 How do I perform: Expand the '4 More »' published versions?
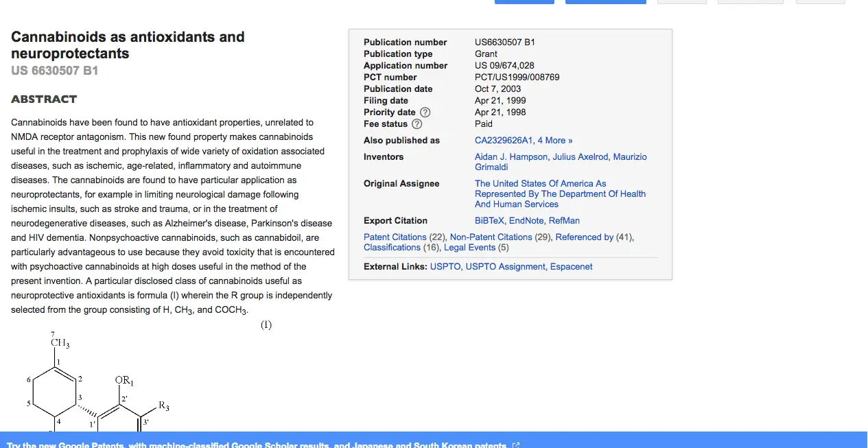point(554,141)
